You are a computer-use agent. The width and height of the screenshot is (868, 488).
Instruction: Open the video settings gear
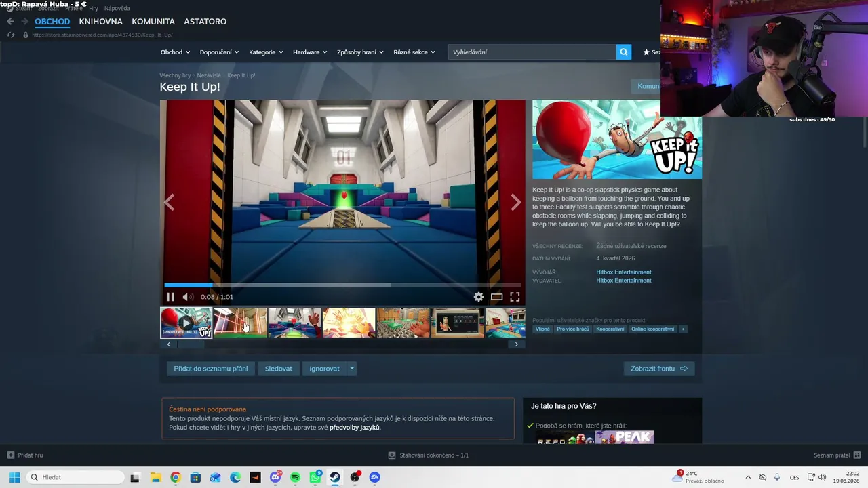click(479, 297)
